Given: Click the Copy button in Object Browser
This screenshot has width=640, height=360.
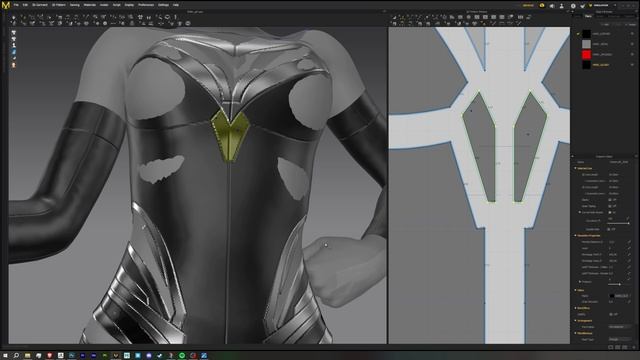Looking at the screenshot, I should (x=619, y=24).
